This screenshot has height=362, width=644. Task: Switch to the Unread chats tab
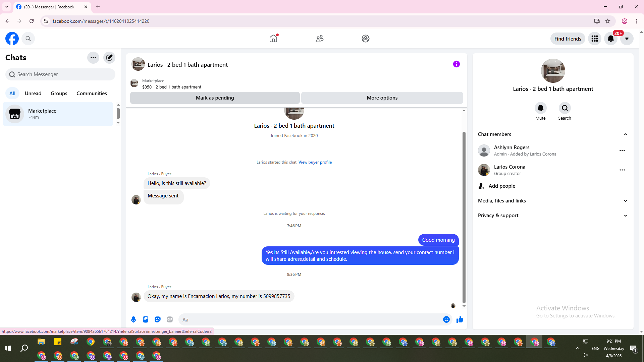point(33,94)
